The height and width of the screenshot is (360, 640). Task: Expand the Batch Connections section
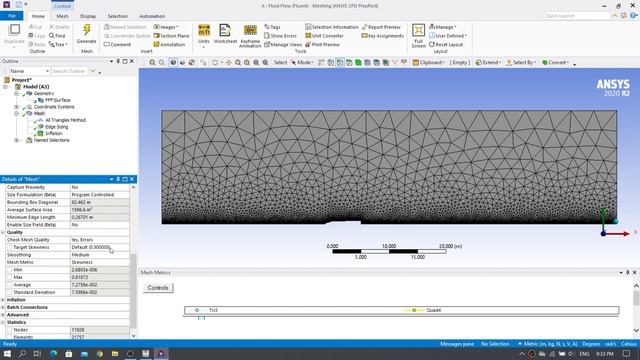point(3,307)
